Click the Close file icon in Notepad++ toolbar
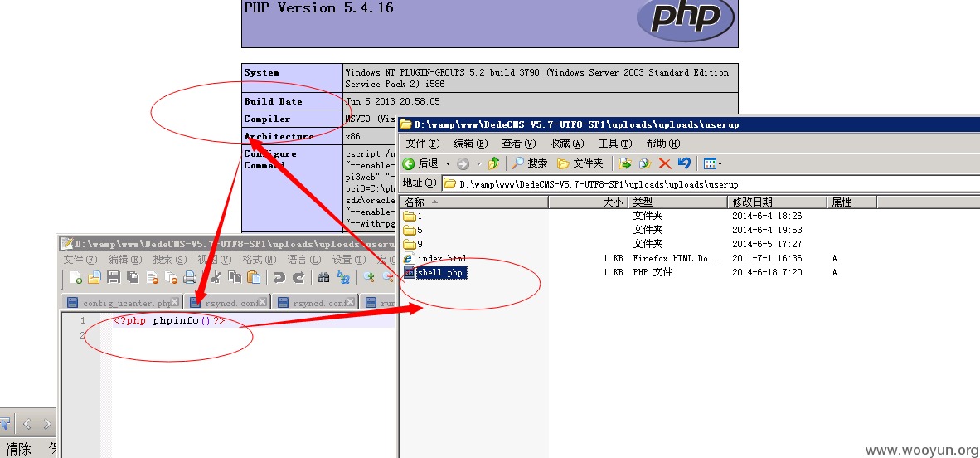980x458 pixels. pos(152,278)
